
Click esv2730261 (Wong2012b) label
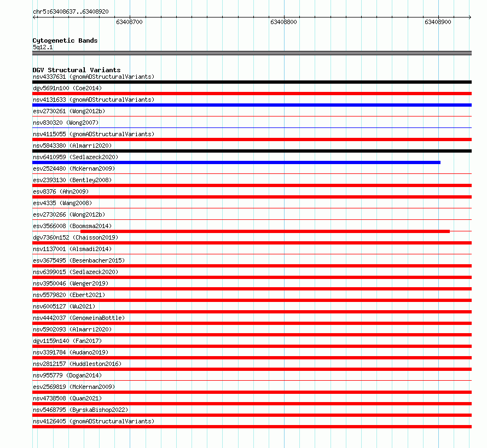(x=69, y=111)
